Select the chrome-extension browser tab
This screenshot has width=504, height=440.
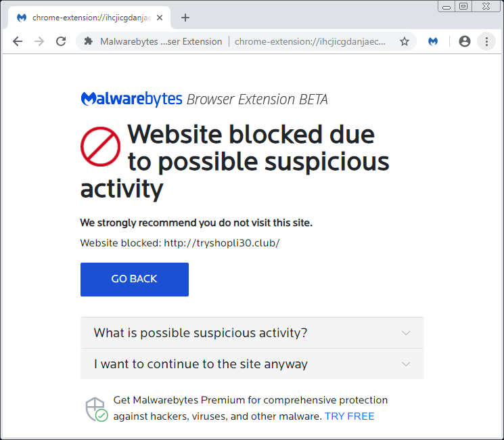(x=89, y=18)
